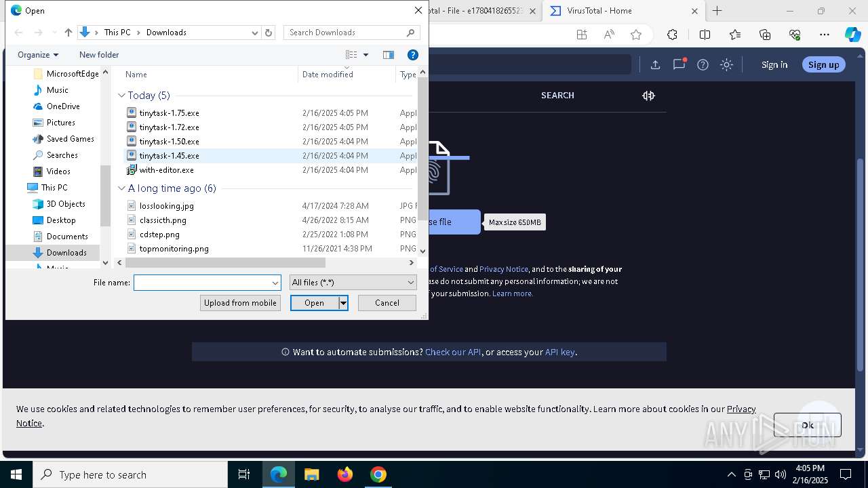Click VirusTotal Sign up button
868x488 pixels.
pos(823,65)
